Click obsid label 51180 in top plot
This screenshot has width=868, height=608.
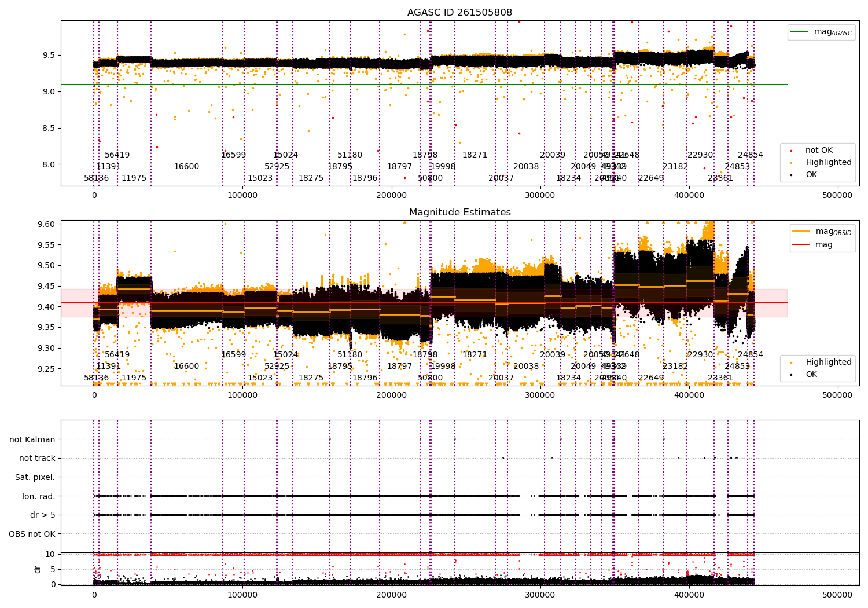(350, 155)
